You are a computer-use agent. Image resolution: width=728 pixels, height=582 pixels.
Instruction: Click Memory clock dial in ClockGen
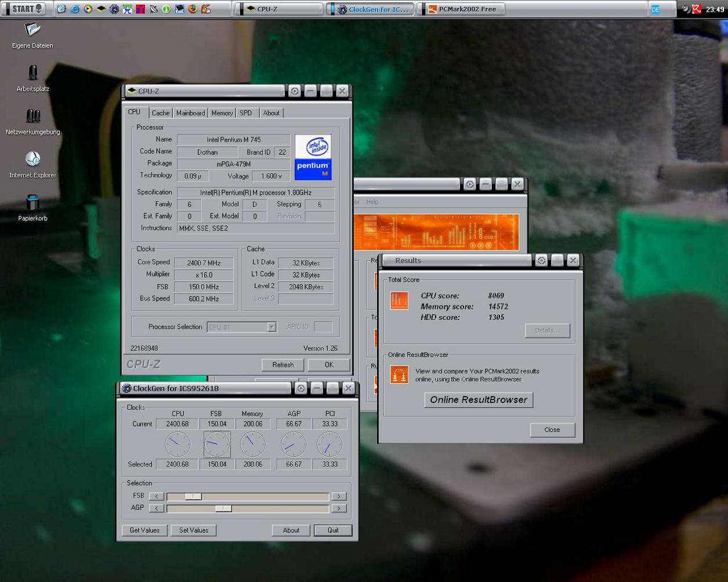coord(253,445)
